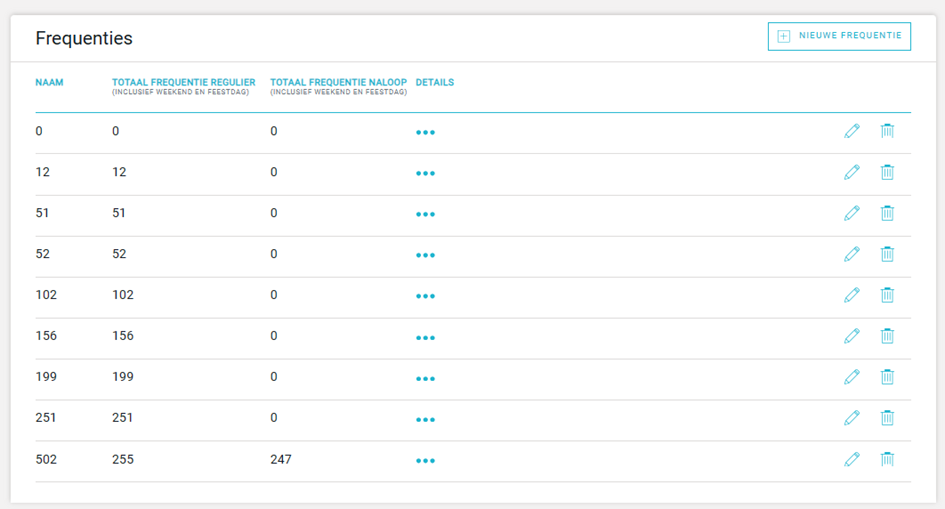Edit the frequency named 251
Viewport: 945px width, 509px height.
click(x=852, y=417)
